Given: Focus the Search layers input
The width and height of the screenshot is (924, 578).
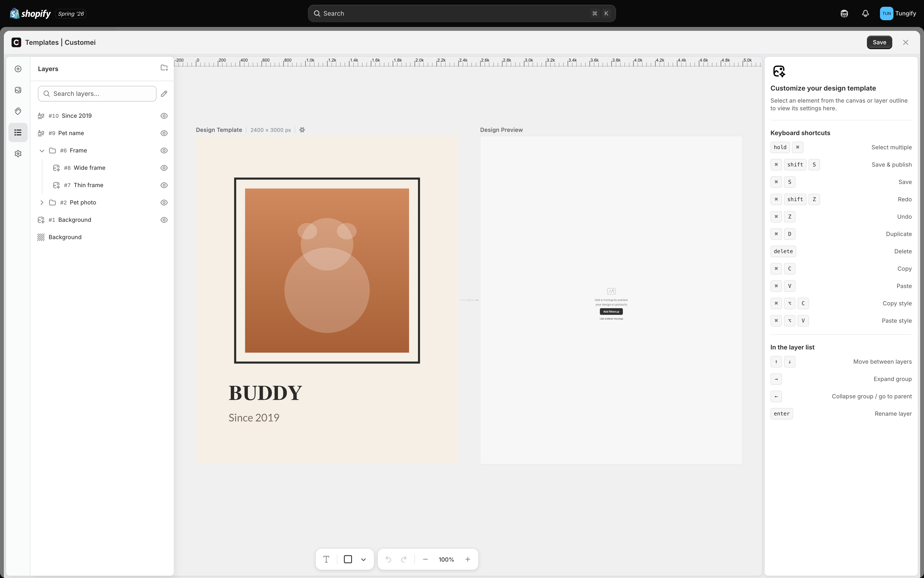Looking at the screenshot, I should 97,94.
